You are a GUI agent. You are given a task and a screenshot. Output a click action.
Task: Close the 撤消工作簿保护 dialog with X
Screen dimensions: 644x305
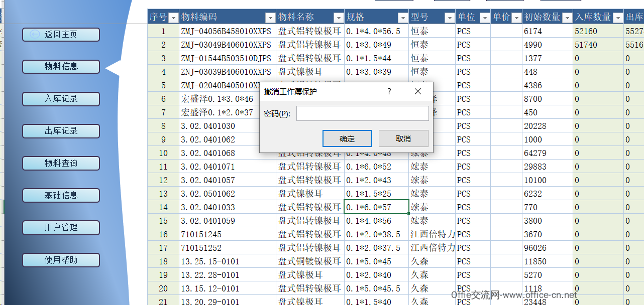tap(418, 91)
